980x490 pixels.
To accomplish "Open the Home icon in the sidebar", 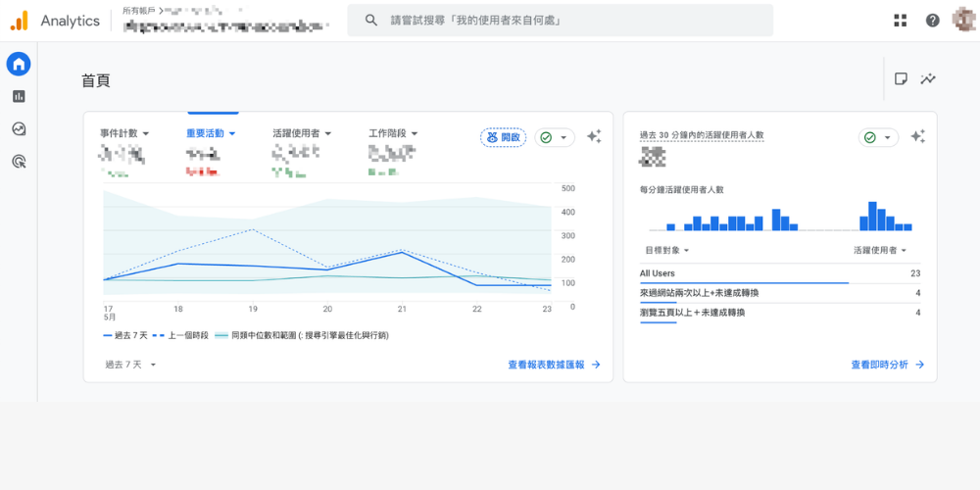I will click(19, 64).
